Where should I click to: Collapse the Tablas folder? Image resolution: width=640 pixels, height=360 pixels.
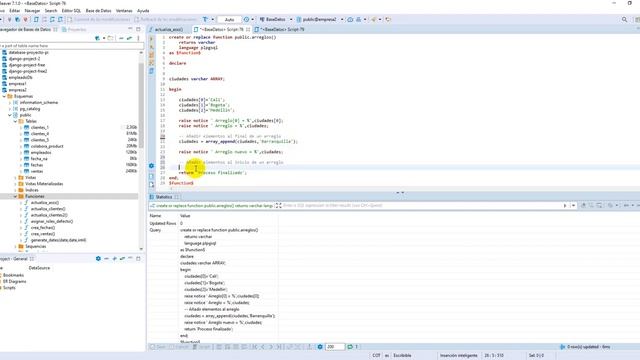click(16, 121)
